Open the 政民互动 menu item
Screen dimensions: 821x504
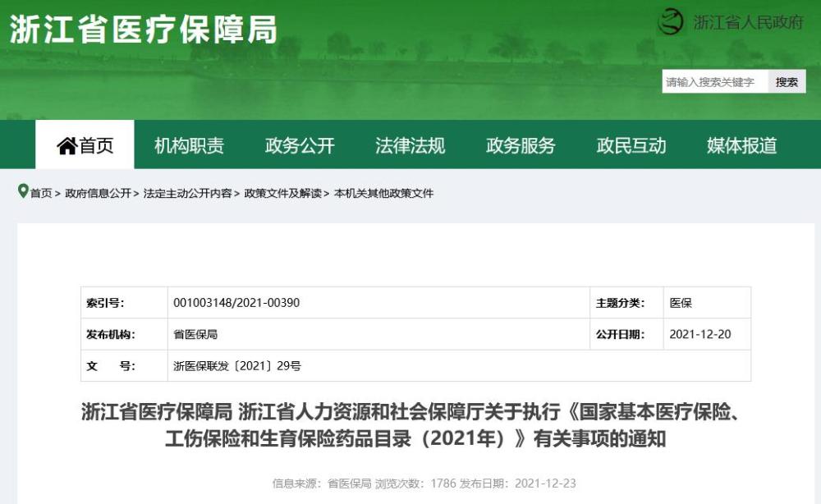point(631,145)
